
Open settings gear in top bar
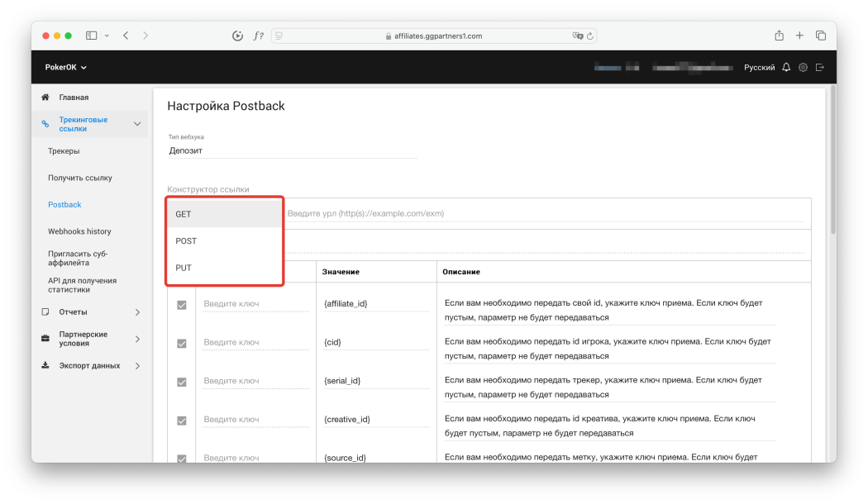click(x=803, y=68)
